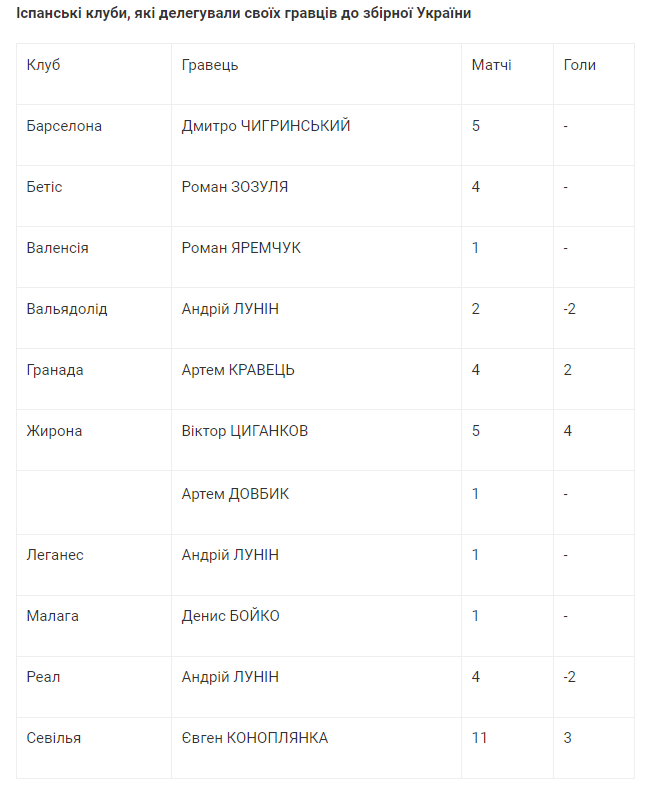Image resolution: width=653 pixels, height=795 pixels.
Task: Click player Євген КОНОПЛЯНКА
Action: coord(254,738)
